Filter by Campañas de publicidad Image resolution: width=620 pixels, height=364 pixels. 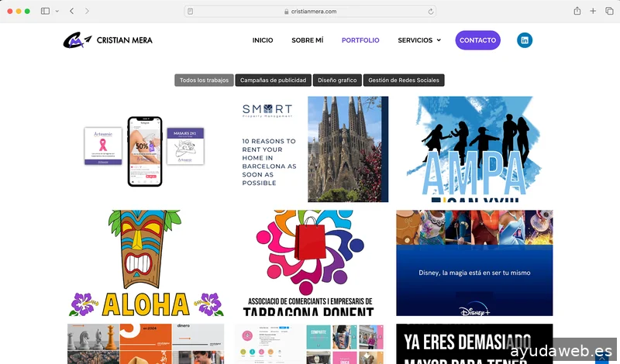(x=274, y=80)
